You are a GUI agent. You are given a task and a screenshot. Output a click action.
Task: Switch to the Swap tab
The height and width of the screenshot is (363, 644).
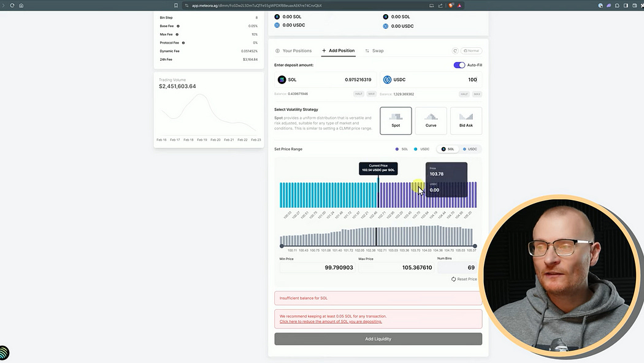(x=374, y=51)
